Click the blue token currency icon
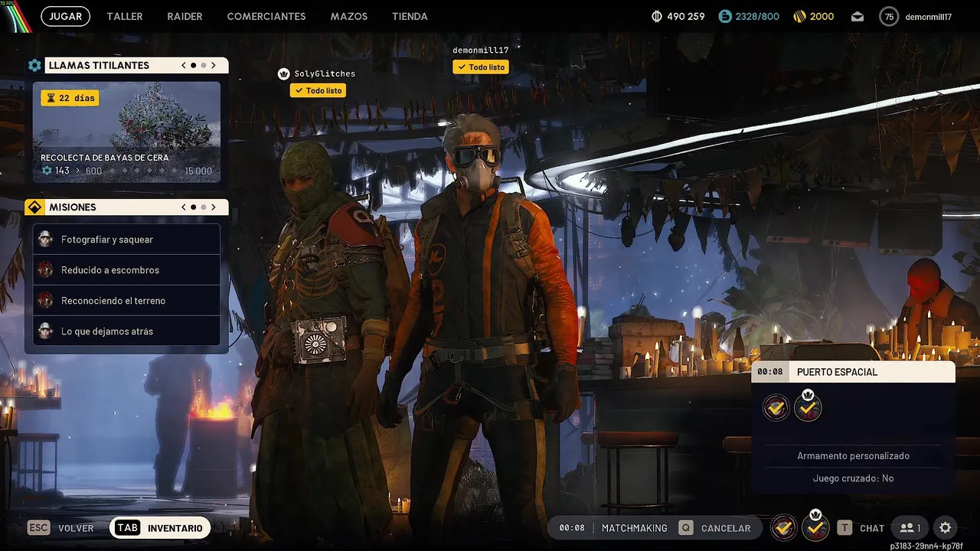 (x=724, y=16)
